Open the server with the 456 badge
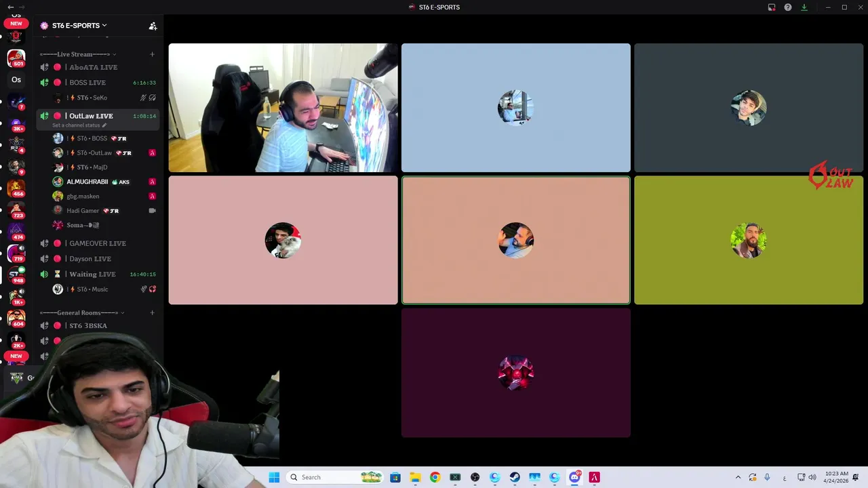Viewport: 868px width, 488px height. [x=16, y=188]
